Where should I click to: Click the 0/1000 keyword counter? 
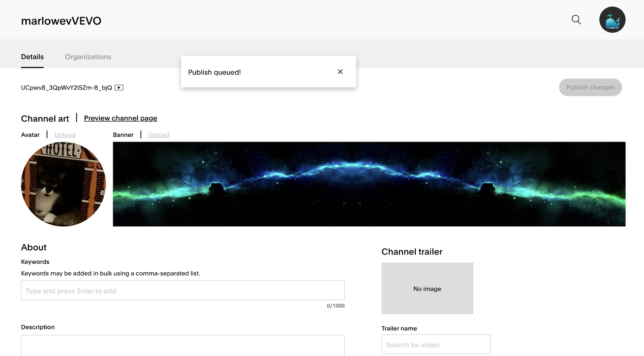(x=336, y=306)
